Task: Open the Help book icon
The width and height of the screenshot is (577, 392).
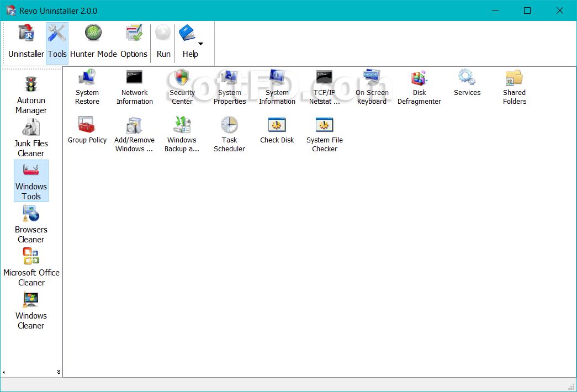Action: click(187, 33)
